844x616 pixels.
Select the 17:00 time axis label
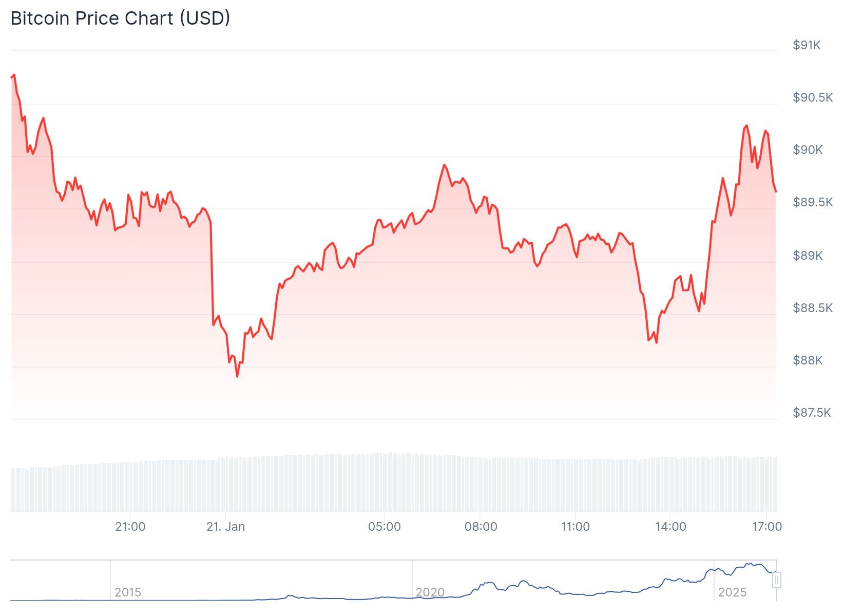pyautogui.click(x=766, y=527)
